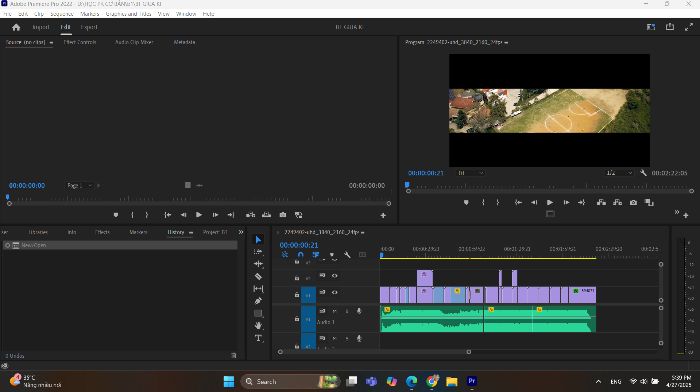Viewport: 700px width, 392px height.
Task: Switch to the Export workspace
Action: (x=89, y=27)
